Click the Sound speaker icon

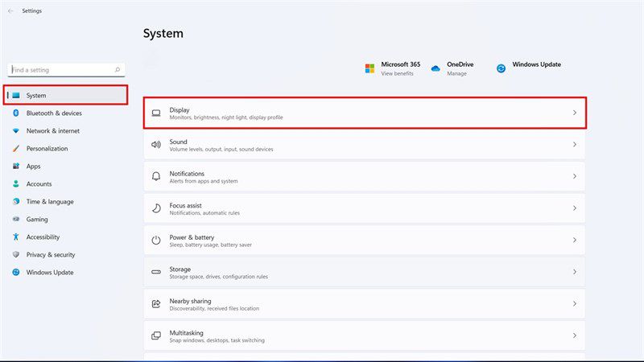[156, 145]
